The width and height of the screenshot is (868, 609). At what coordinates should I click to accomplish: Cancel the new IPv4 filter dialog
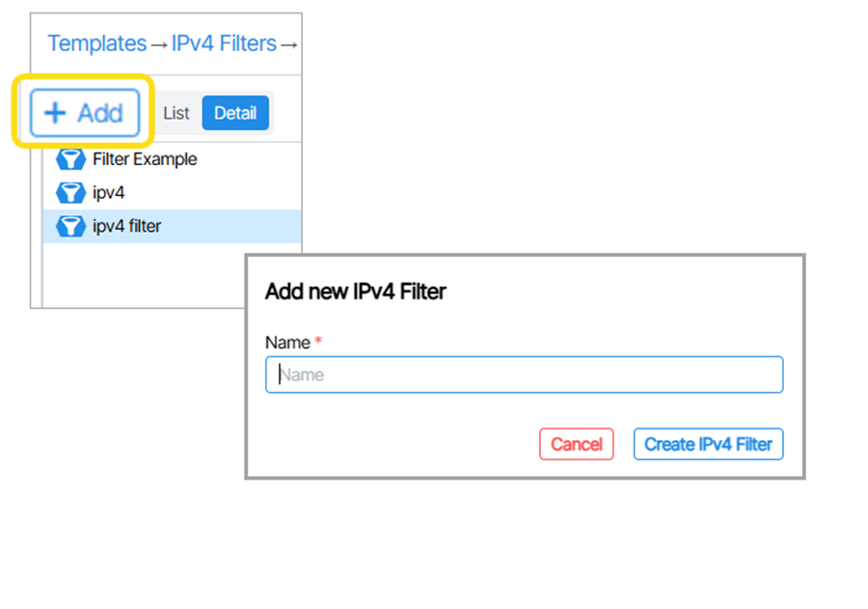click(x=576, y=444)
